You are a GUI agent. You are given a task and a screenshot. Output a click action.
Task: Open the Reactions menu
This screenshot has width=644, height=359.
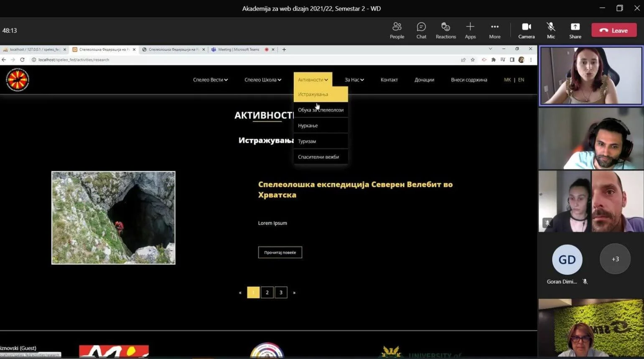click(x=445, y=31)
